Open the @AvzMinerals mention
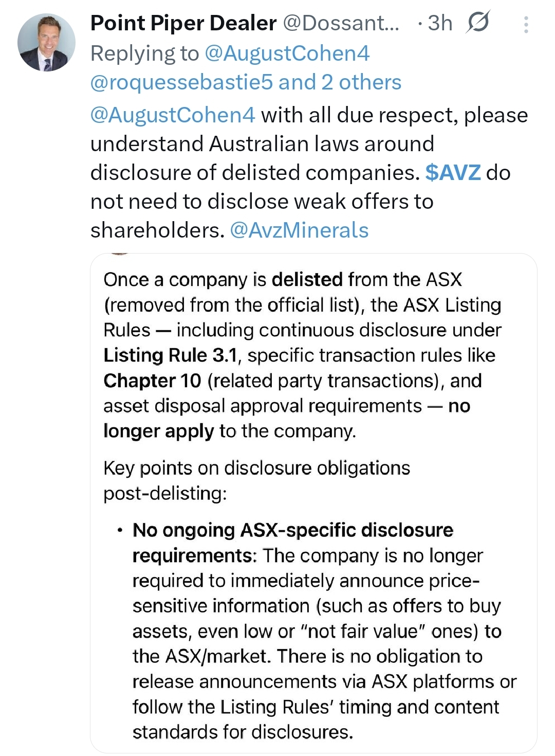555x756 pixels. (299, 230)
